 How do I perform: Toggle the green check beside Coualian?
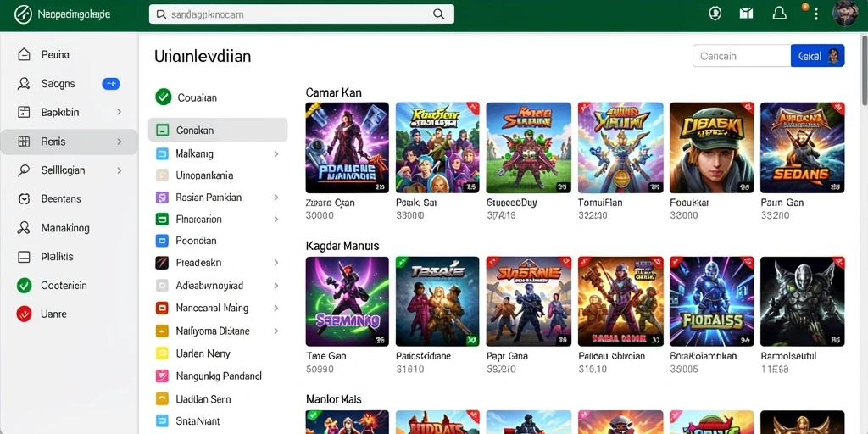click(164, 97)
